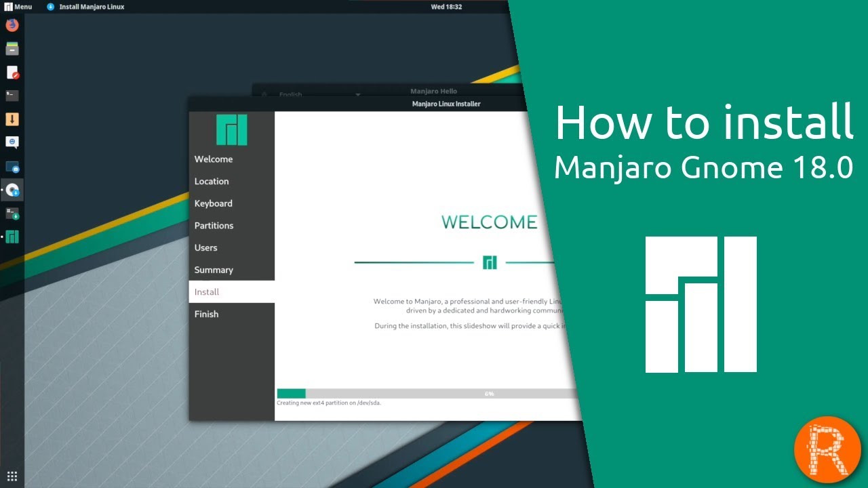Click 'Welcome to Manjaro' slideshow paragraph
The height and width of the screenshot is (488, 868).
(469, 306)
